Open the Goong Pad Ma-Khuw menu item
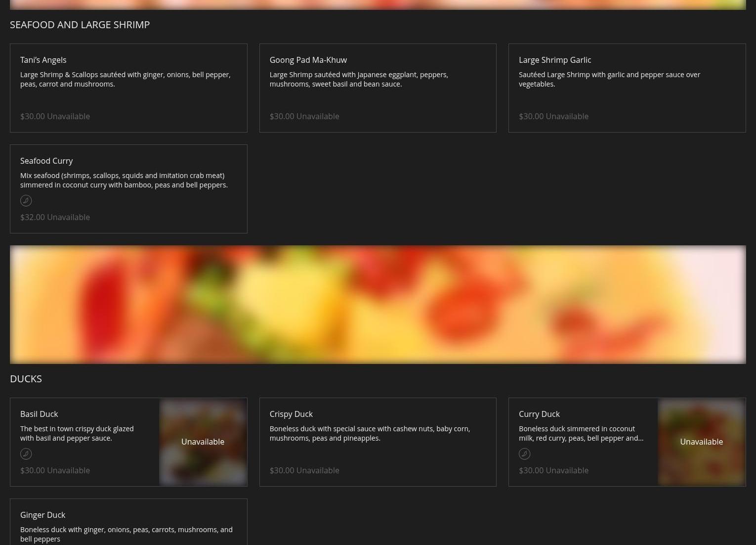 378,88
